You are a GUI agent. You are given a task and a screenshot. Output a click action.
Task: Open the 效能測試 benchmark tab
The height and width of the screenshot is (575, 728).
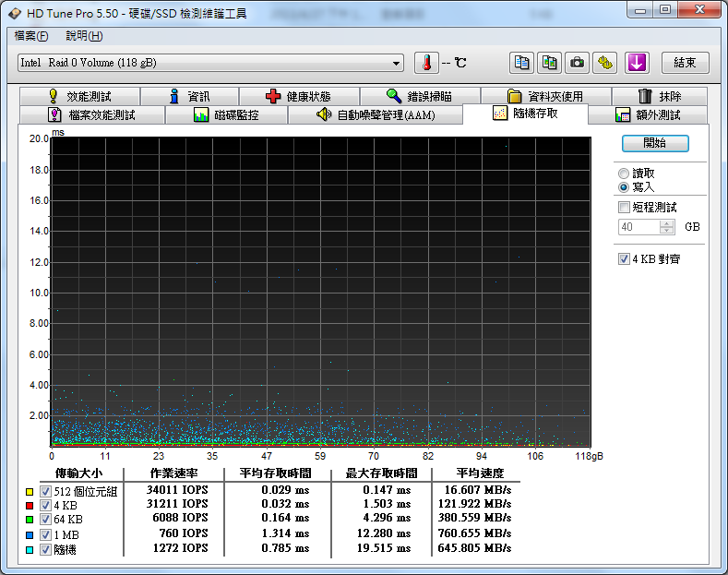80,96
